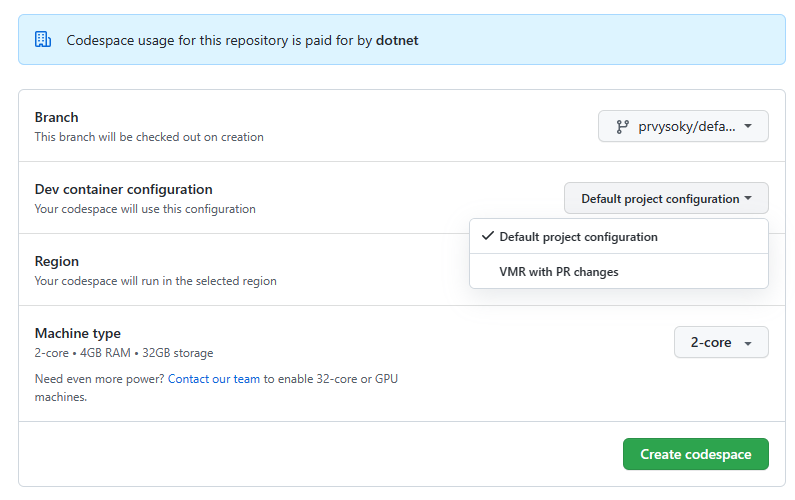Click the caret on the 2-core selector

(x=748, y=343)
